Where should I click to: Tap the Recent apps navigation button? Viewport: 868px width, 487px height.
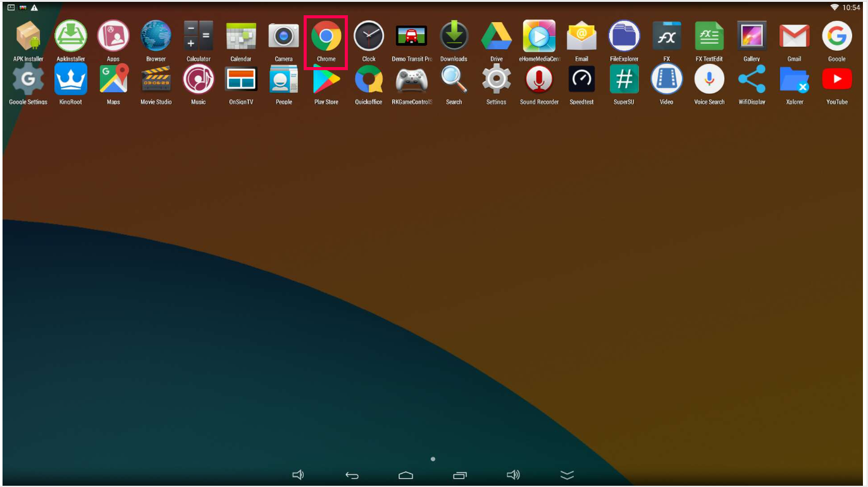point(460,476)
